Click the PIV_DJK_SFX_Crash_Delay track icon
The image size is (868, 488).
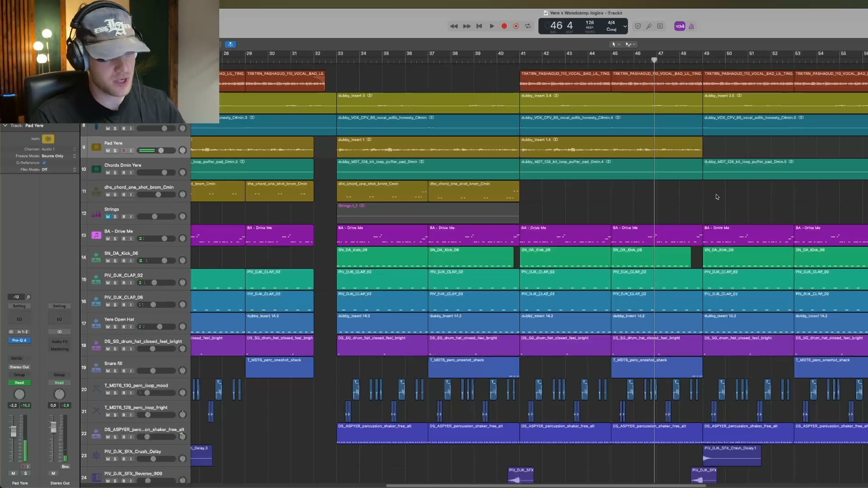click(x=96, y=455)
